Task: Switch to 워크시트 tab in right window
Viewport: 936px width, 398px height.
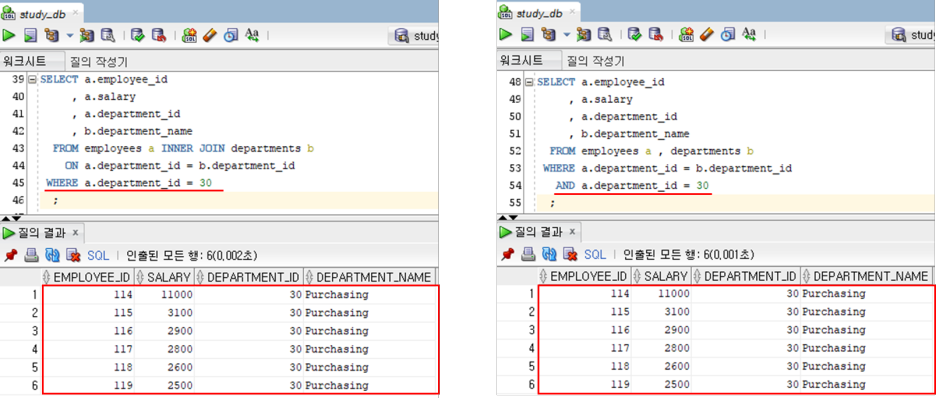Action: pyautogui.click(x=528, y=60)
